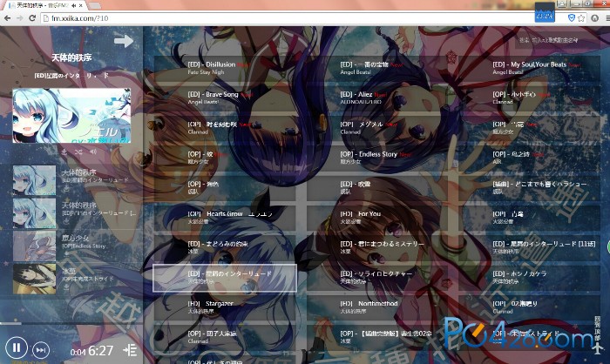
Task: Play the 団子大家族 Clannad tile
Action: 225,338
